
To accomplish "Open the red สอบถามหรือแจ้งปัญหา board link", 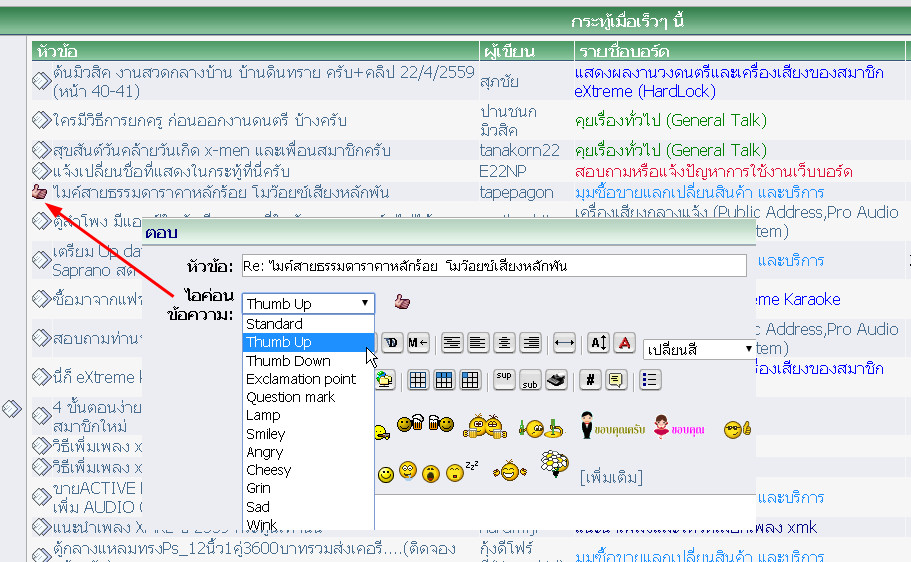I will 713,171.
